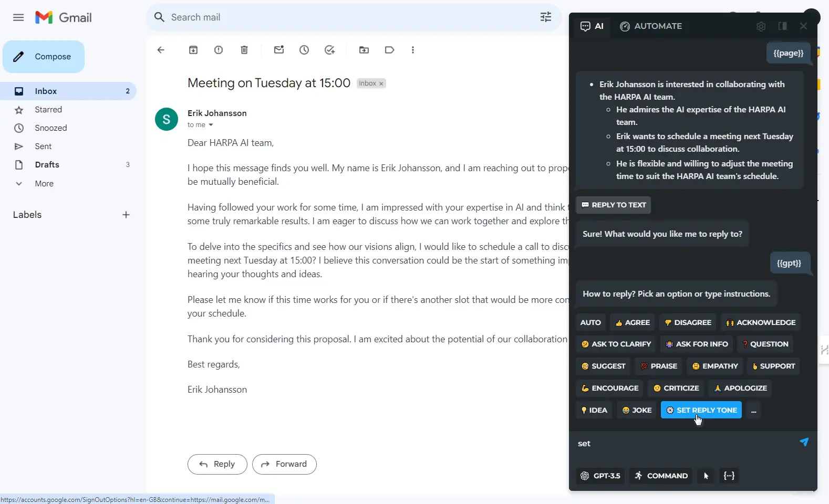Open the Gmail hamburger menu
This screenshot has height=504, width=829.
17,17
